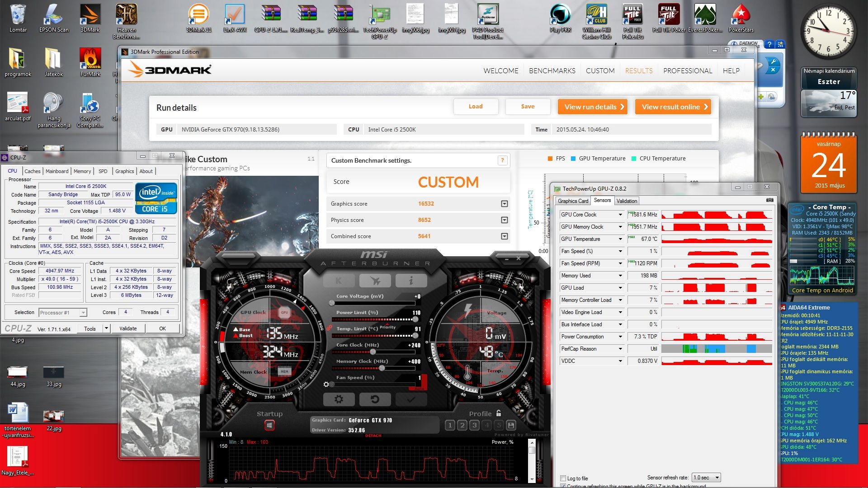Select Afterburner profile slot 1
This screenshot has height=488, width=868.
pos(450,425)
